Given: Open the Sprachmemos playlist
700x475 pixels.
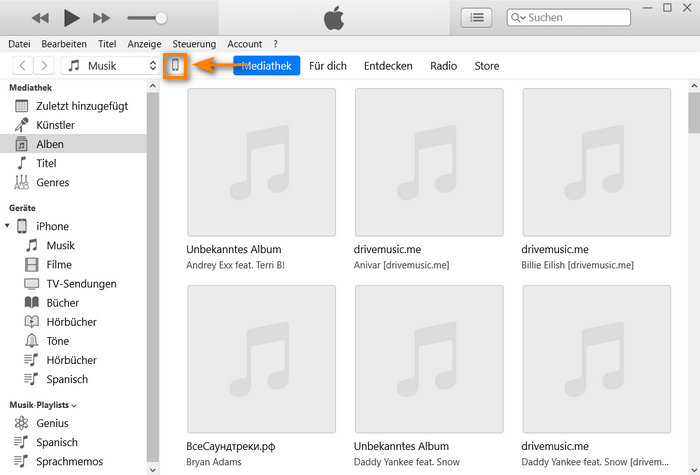Looking at the screenshot, I should click(x=73, y=462).
